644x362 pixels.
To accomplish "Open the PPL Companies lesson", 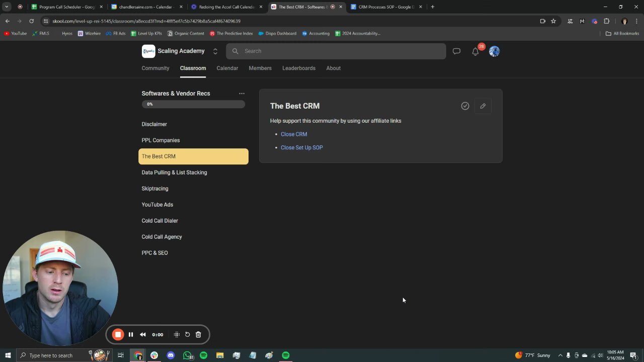I will [x=193, y=140].
